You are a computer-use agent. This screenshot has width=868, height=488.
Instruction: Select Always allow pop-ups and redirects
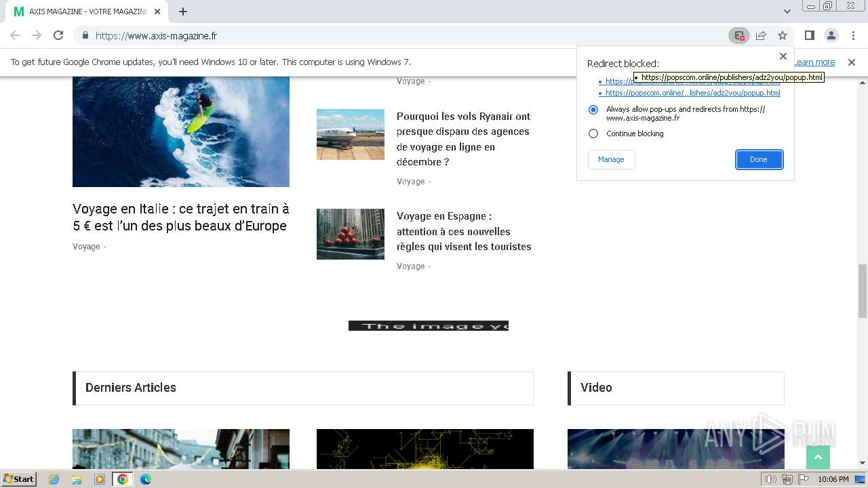(593, 109)
